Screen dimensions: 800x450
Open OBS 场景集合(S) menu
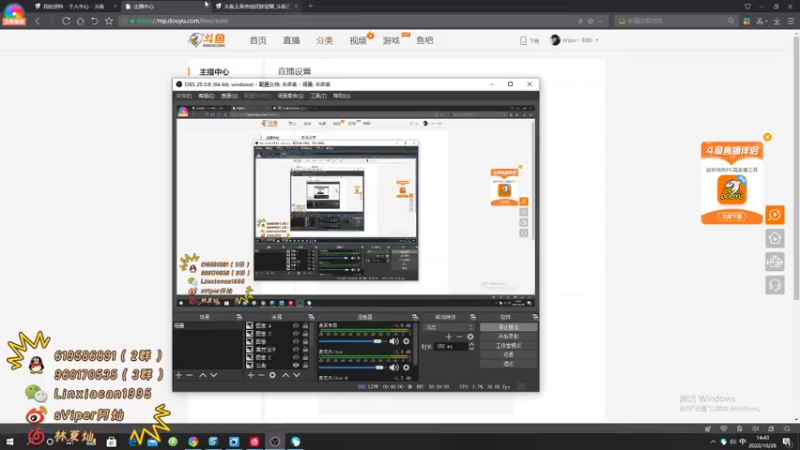point(290,96)
